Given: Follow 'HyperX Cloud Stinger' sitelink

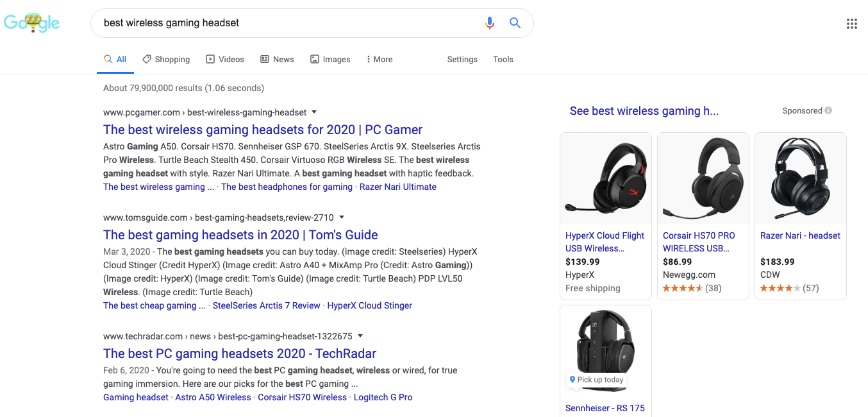Looking at the screenshot, I should tap(370, 305).
